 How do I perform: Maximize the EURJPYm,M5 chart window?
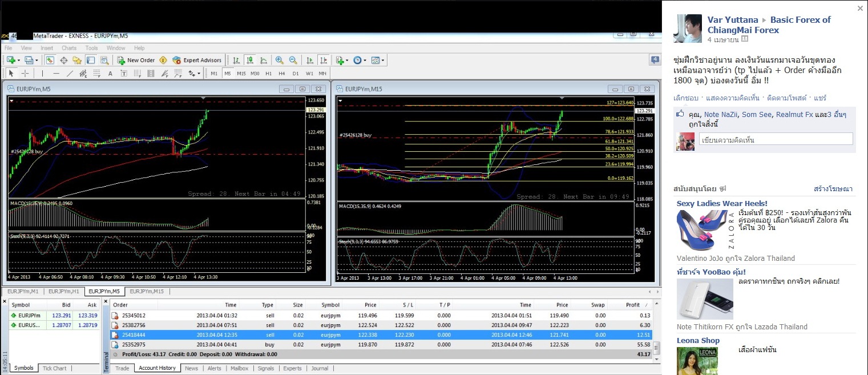303,88
